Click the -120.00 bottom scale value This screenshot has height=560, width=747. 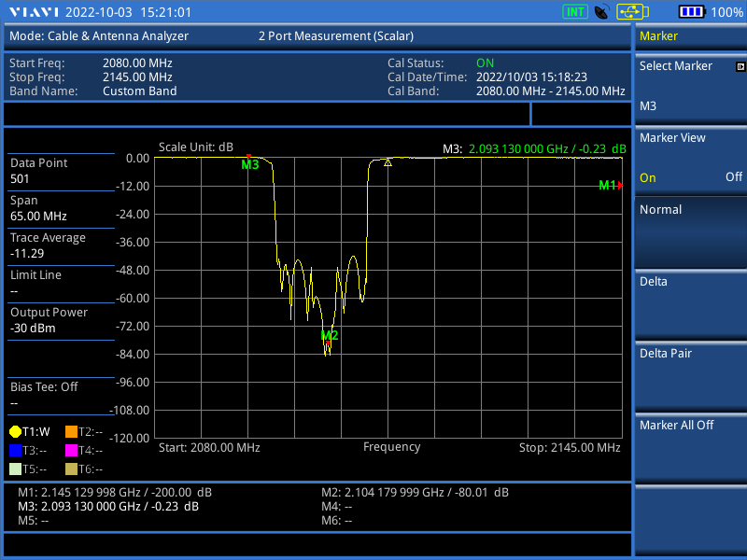[x=130, y=438]
